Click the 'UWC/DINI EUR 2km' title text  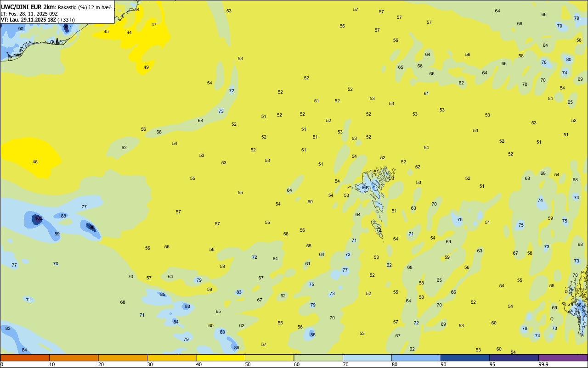coord(28,7)
